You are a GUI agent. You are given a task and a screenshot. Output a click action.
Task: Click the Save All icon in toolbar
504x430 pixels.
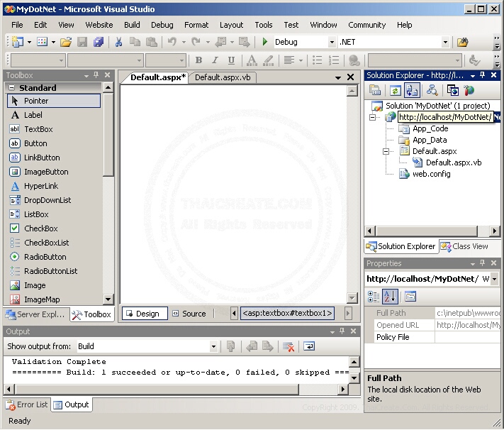pyautogui.click(x=99, y=42)
